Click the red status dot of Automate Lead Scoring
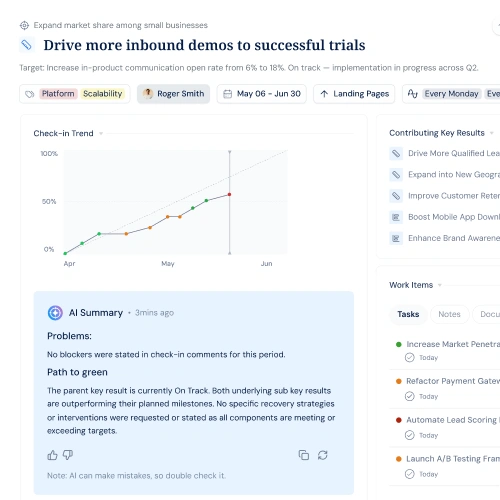Viewport: 500px width, 500px height. tap(398, 420)
